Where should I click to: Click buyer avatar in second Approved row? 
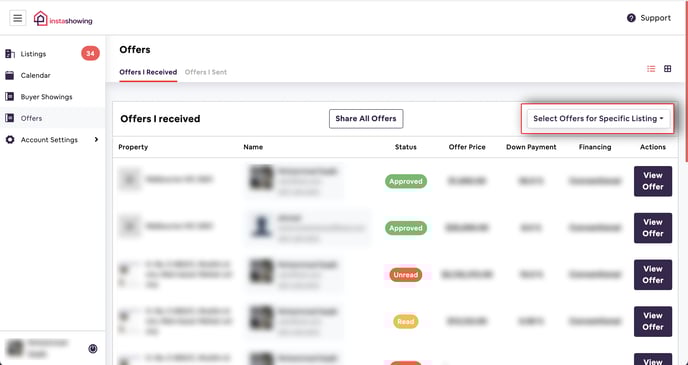click(x=261, y=227)
